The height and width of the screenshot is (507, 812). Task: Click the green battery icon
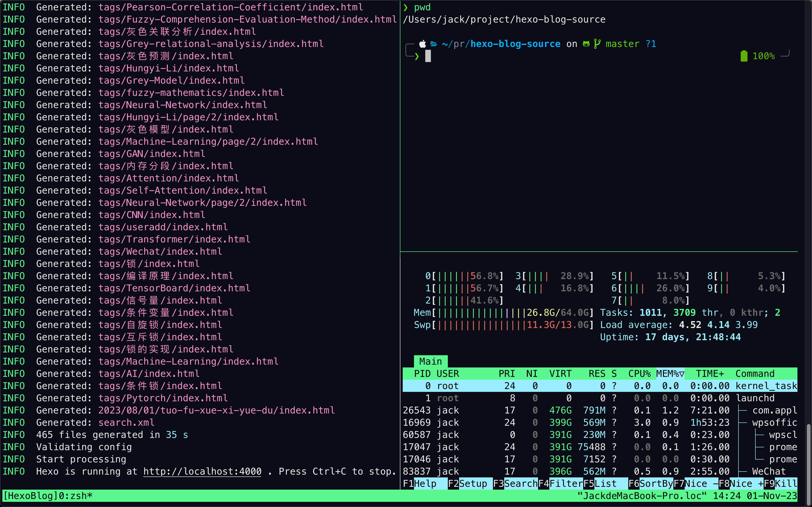pos(744,56)
